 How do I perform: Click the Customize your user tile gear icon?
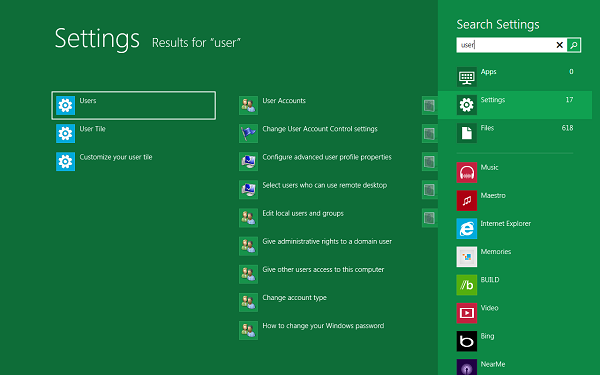65,161
